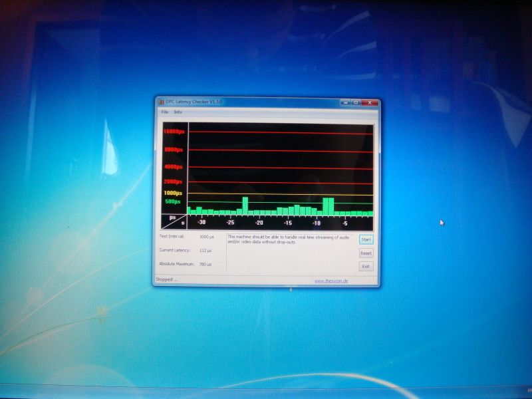Minimize the DPC Latency Checker window

pos(345,102)
